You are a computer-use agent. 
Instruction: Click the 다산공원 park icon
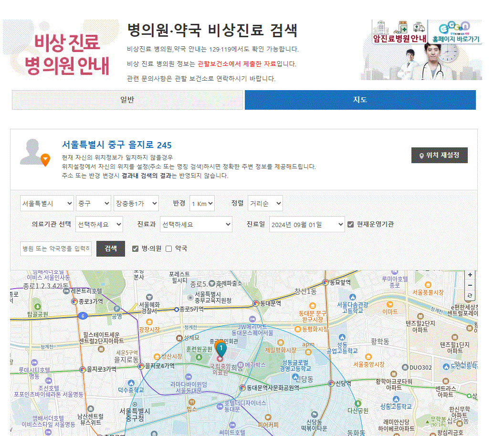coord(358,404)
